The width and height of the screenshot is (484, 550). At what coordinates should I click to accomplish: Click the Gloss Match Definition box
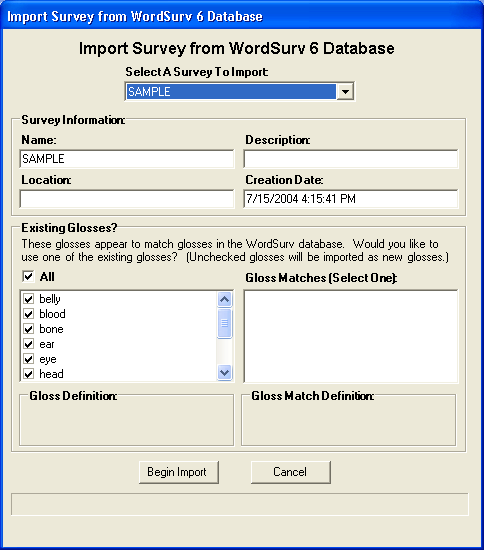click(349, 420)
